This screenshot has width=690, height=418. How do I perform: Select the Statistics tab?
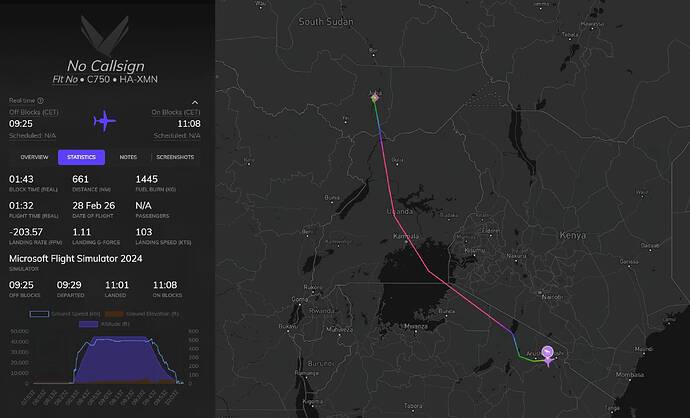coord(81,157)
